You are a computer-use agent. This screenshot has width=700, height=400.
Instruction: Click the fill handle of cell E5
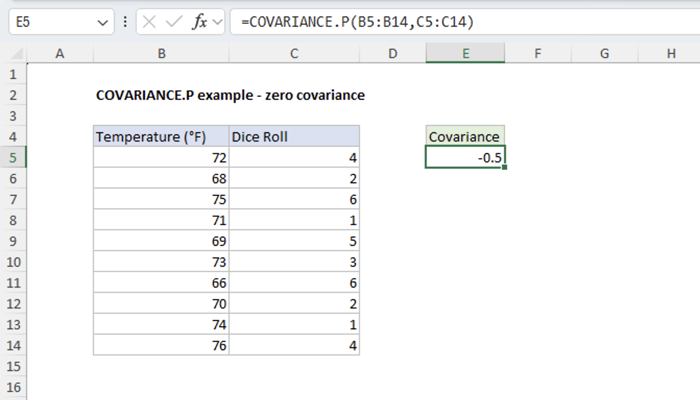click(x=504, y=167)
